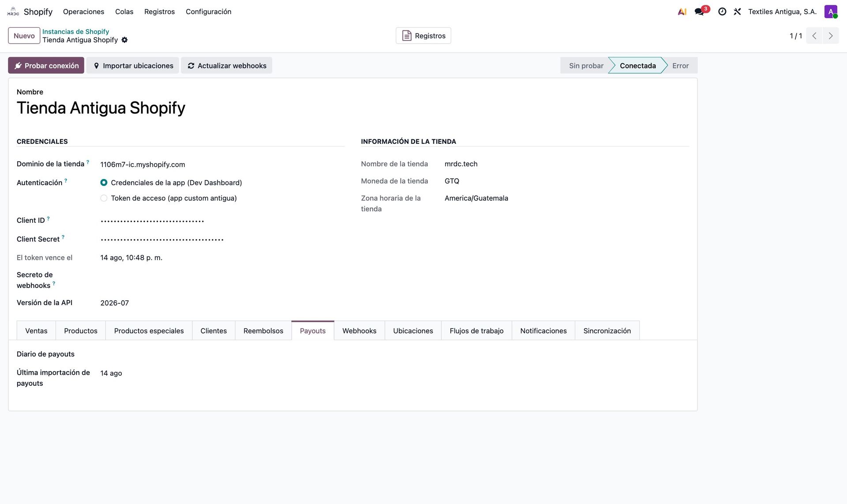Follow the Instancias de Shopify breadcrumb
The height and width of the screenshot is (504, 847).
pos(76,32)
